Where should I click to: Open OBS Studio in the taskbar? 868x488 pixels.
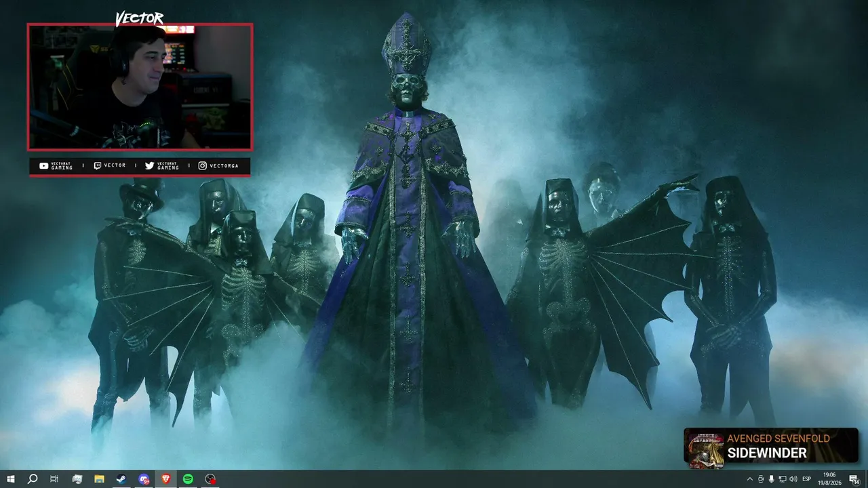click(210, 479)
